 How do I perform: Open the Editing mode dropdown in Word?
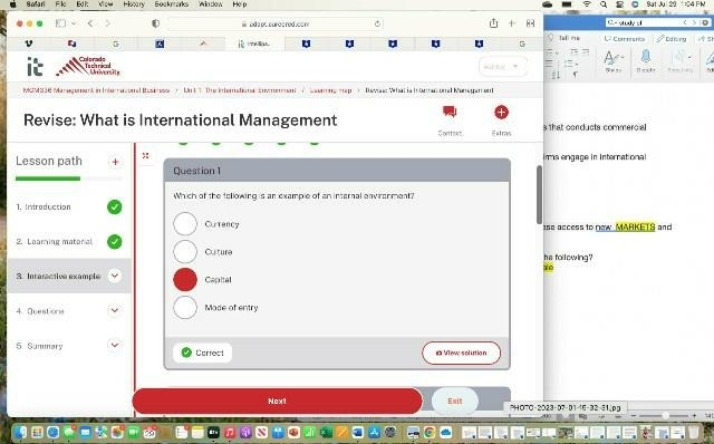click(671, 39)
